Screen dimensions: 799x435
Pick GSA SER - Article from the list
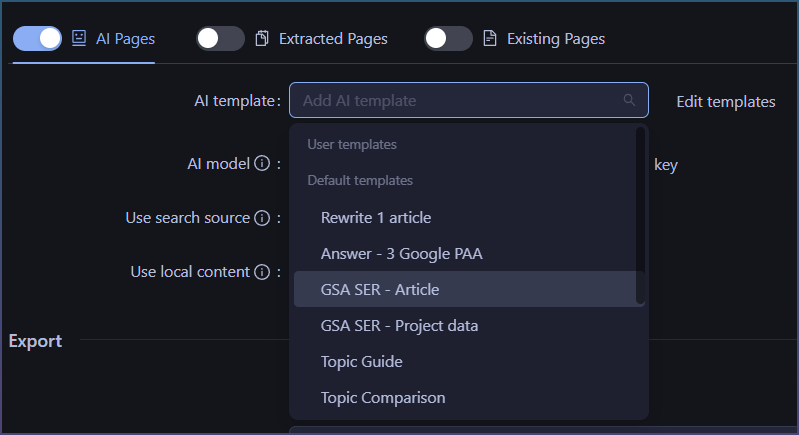click(x=380, y=290)
